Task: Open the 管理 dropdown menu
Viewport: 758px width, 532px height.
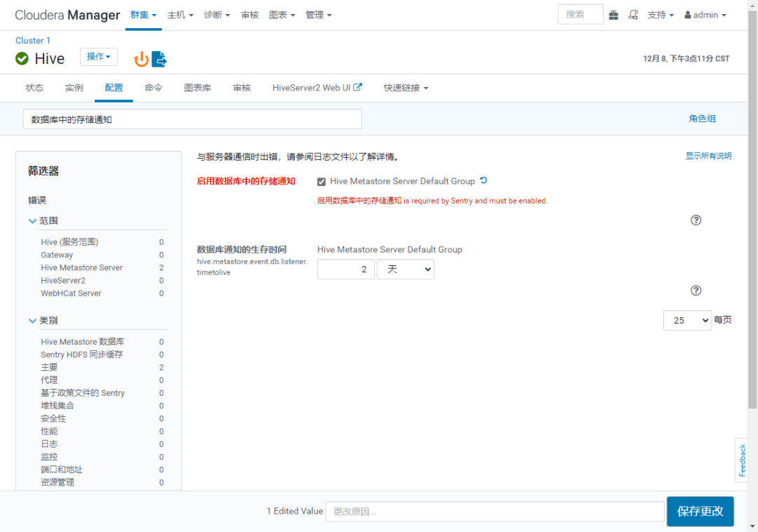Action: [319, 15]
